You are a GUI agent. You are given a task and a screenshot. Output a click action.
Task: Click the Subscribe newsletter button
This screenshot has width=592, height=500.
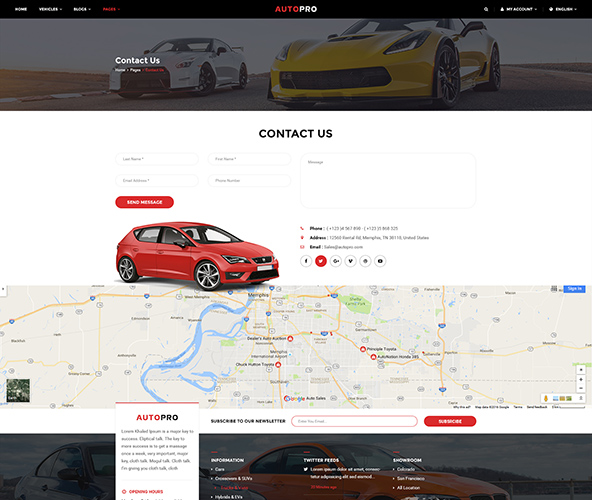(450, 421)
